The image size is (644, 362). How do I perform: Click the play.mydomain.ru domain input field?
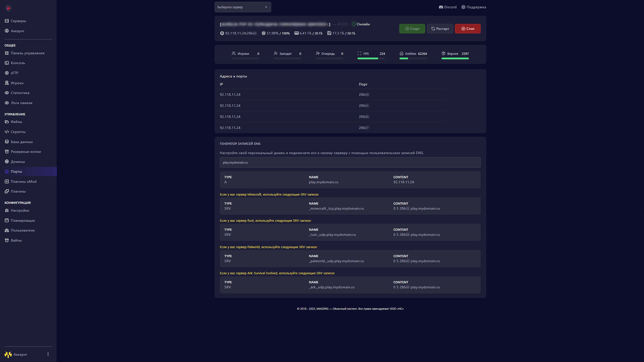point(350,163)
